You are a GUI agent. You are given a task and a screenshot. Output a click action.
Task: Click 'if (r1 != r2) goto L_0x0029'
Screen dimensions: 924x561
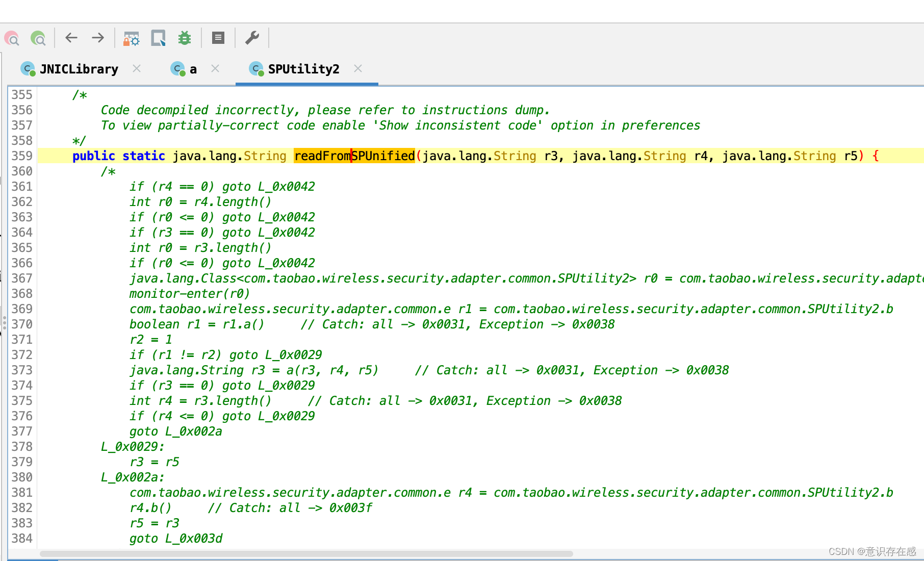pos(226,355)
